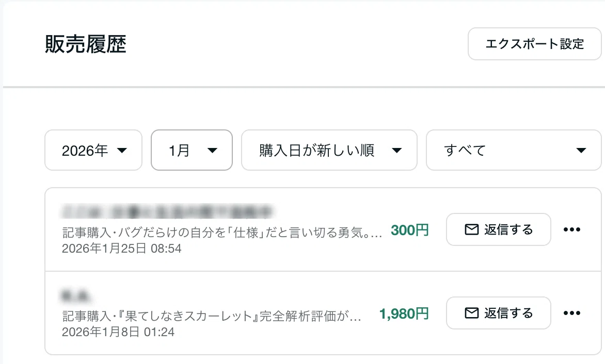Viewport: 605px width, 364px height.
Task: Open the エクスポート設定 button
Action: [534, 44]
